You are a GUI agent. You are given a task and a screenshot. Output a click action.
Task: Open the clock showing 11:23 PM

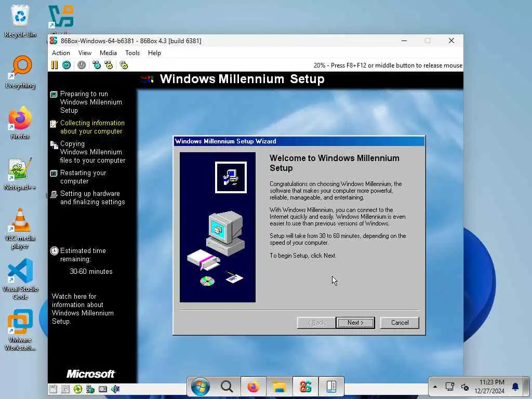tap(489, 387)
